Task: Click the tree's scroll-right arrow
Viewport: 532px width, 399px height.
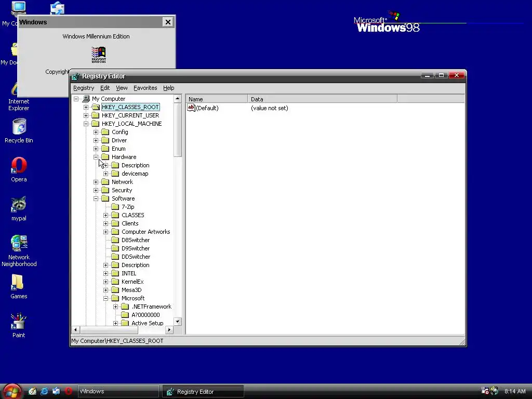Action: 169,329
